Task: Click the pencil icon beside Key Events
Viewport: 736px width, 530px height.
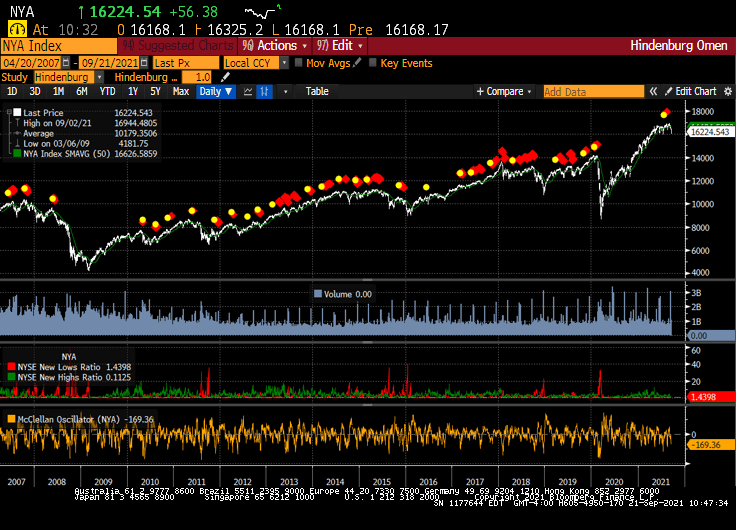Action: (356, 62)
